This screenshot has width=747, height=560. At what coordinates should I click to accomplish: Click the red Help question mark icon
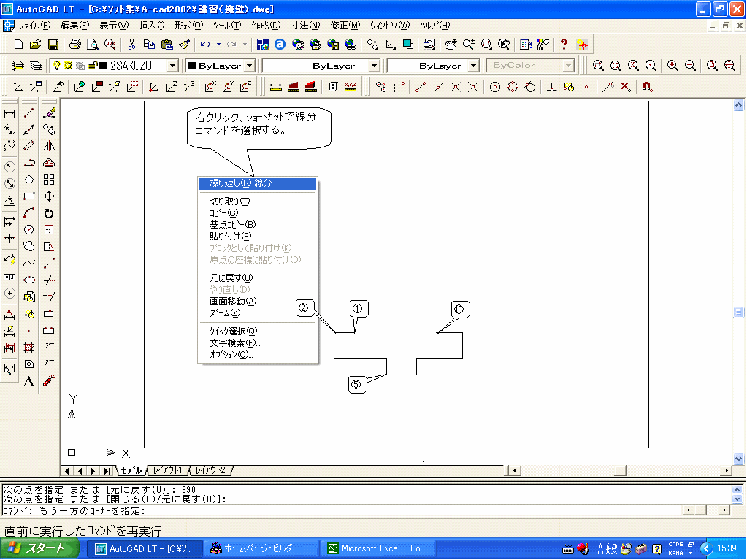[564, 45]
